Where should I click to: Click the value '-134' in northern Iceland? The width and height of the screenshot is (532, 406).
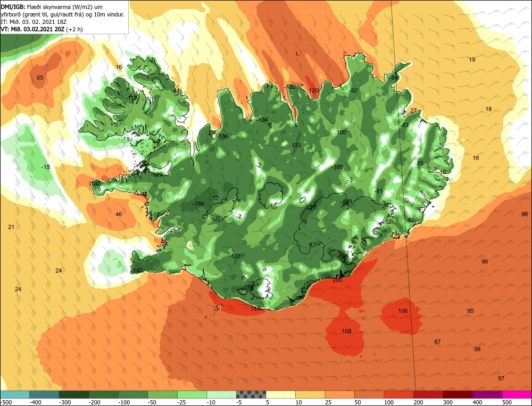click(262, 120)
